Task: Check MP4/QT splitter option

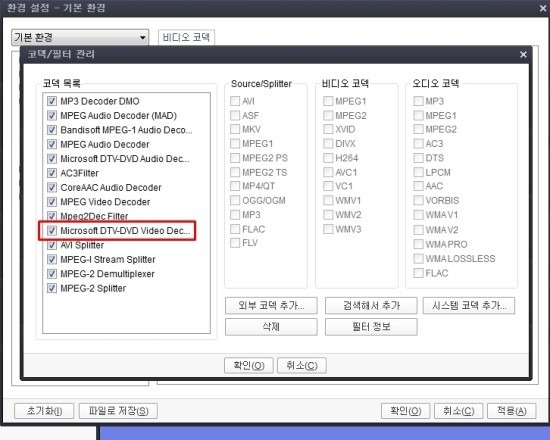Action: point(235,186)
